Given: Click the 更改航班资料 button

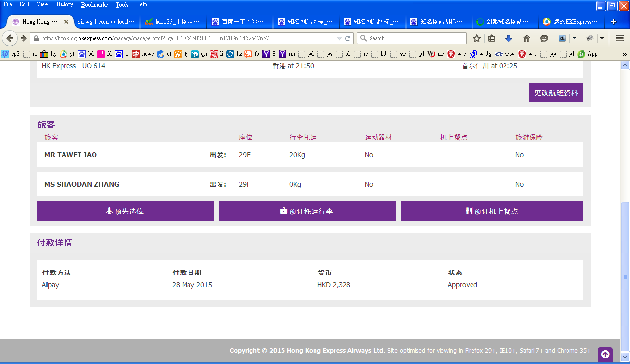Looking at the screenshot, I should (556, 92).
